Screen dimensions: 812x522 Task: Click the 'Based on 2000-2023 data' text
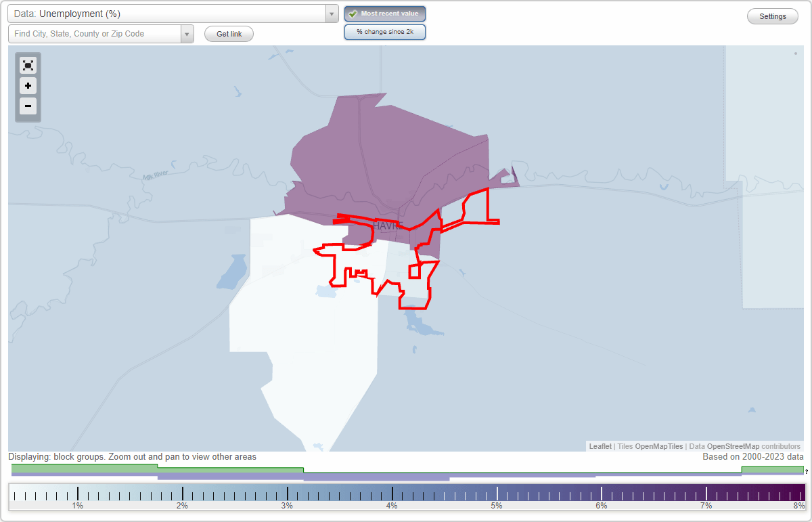click(x=752, y=457)
